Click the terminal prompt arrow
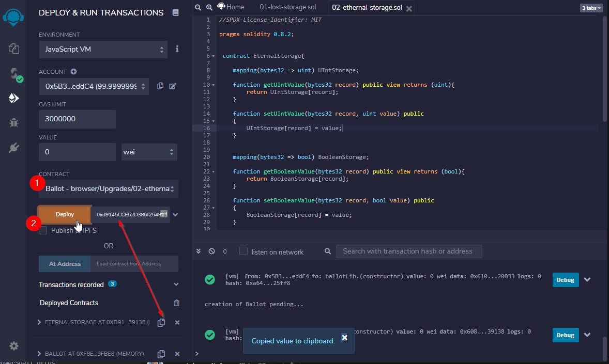The width and height of the screenshot is (609, 364). (197, 354)
